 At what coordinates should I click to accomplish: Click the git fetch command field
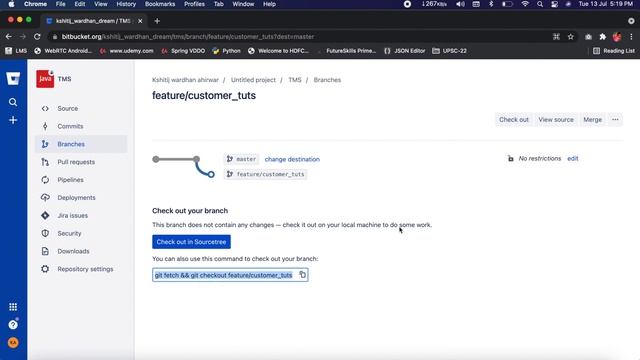[x=230, y=275]
